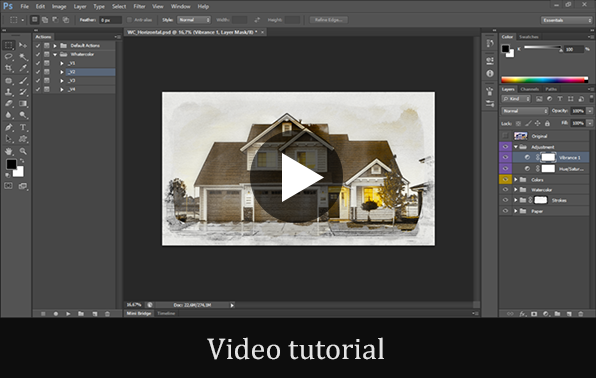The height and width of the screenshot is (378, 596).
Task: Show the Original layer visibility box
Action: point(505,136)
